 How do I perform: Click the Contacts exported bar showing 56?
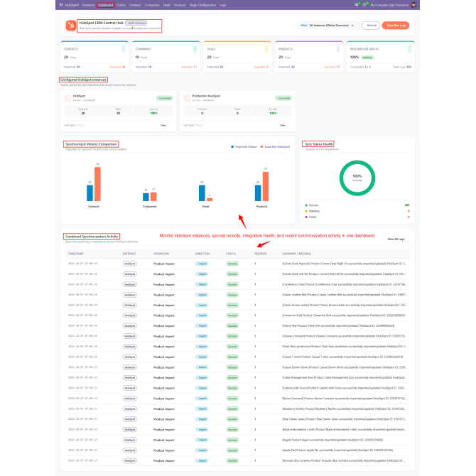point(97,184)
